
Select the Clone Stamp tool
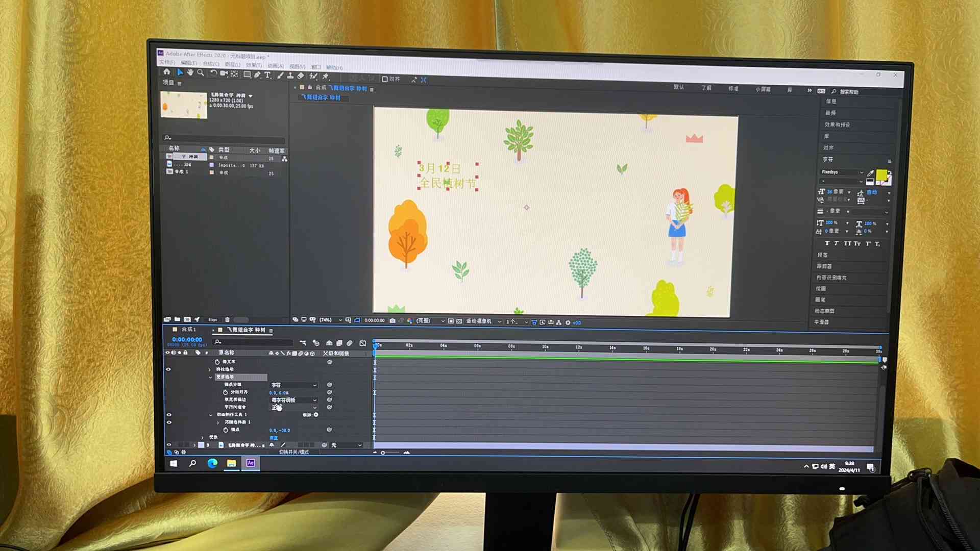[x=290, y=76]
